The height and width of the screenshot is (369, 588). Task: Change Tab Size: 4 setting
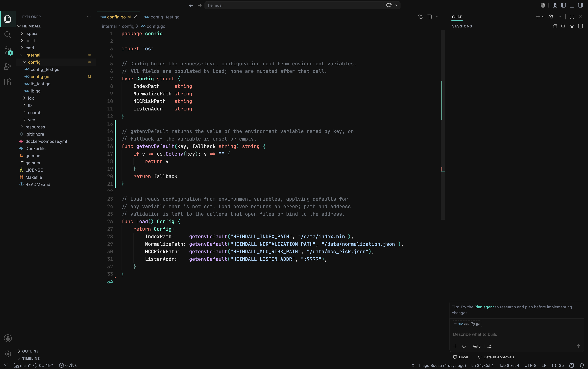point(509,365)
